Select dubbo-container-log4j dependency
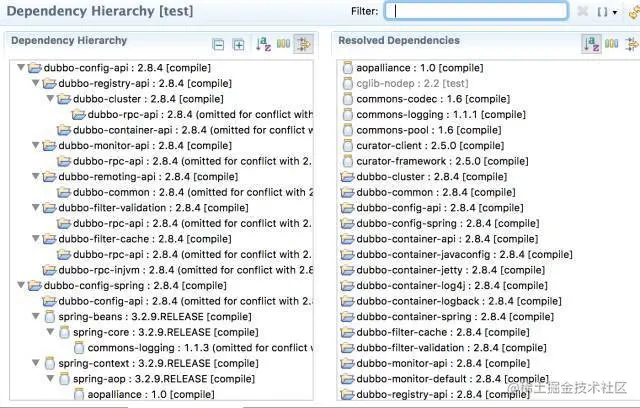640x408 pixels. coord(444,286)
